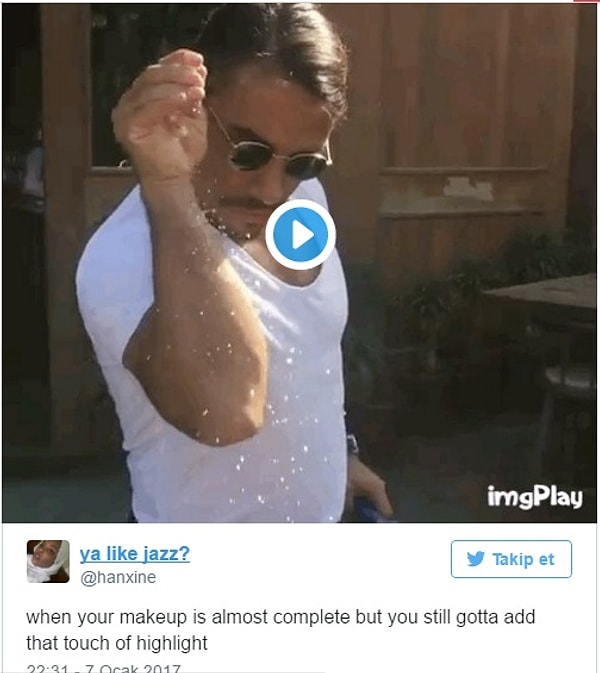Click the @hanxine username handle

pos(118,577)
